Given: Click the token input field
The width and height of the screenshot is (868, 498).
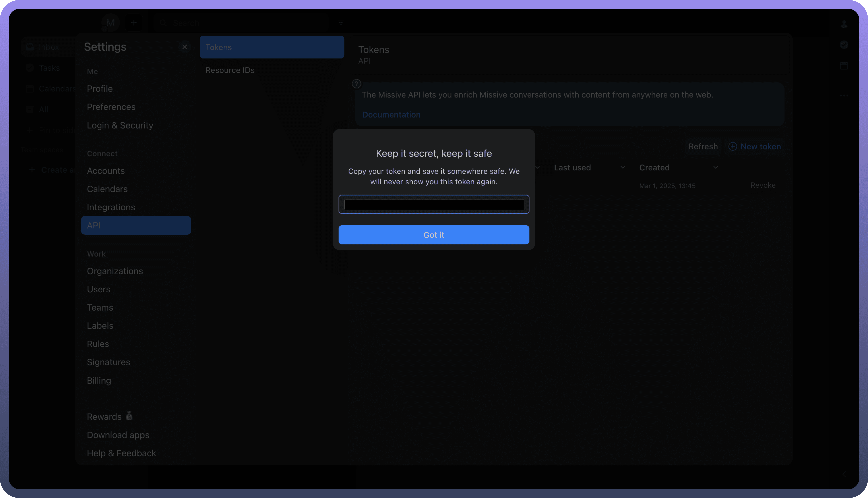Looking at the screenshot, I should [x=434, y=205].
